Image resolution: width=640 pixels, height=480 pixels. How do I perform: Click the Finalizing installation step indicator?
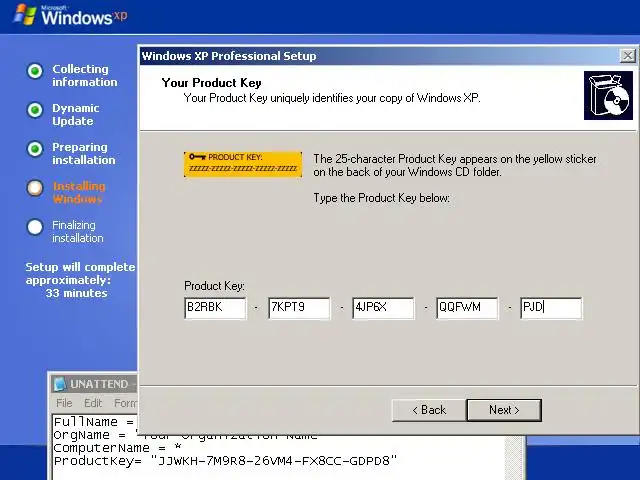(x=35, y=227)
